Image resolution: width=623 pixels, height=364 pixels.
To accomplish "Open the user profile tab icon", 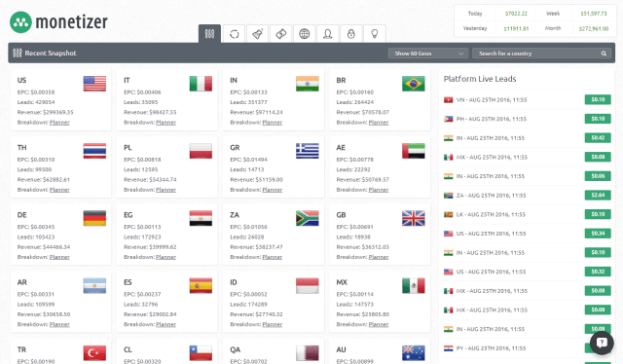I will tap(328, 34).
